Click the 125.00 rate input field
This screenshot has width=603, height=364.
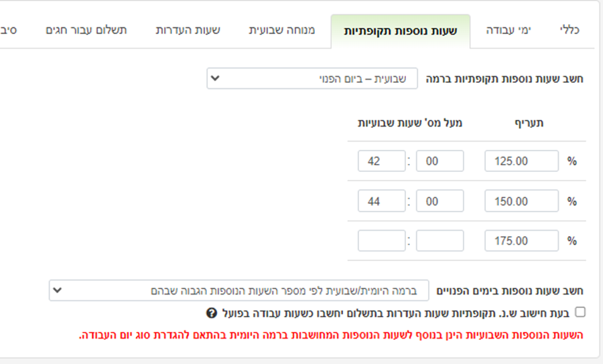[x=521, y=161]
